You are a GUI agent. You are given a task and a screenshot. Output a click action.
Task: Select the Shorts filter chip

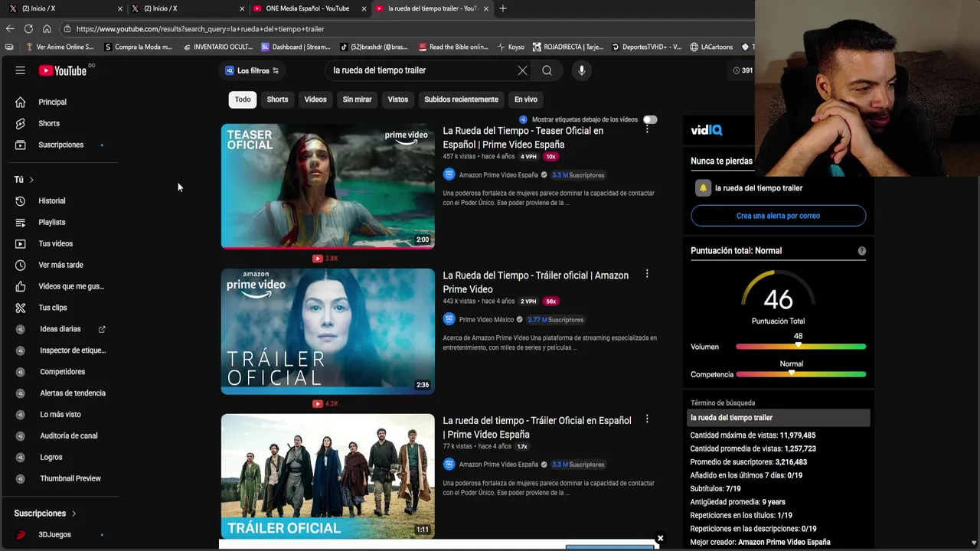277,99
